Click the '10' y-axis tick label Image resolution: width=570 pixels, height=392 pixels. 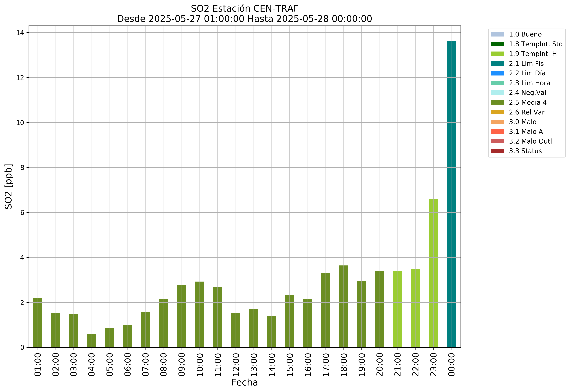coord(20,123)
